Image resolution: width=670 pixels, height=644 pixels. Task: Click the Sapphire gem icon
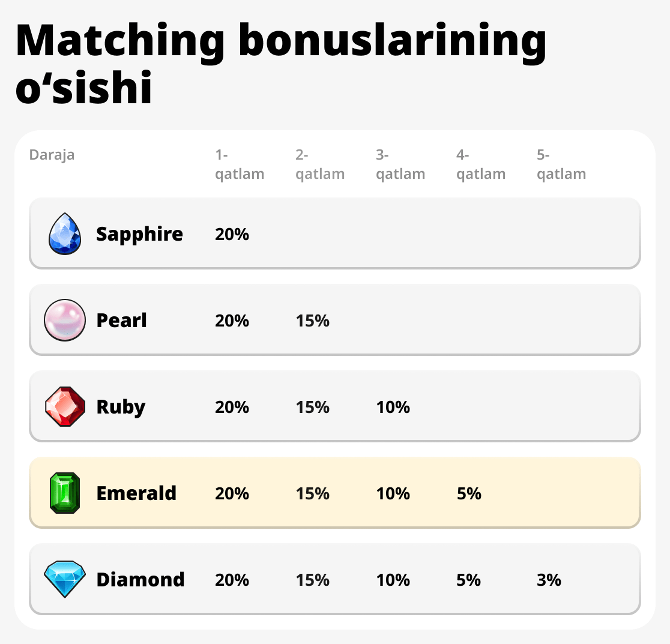tap(64, 234)
